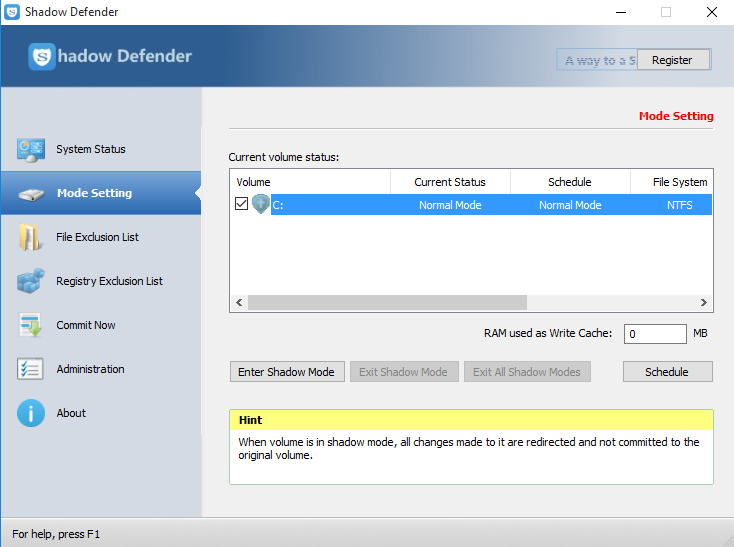Click the File System column header
The width and height of the screenshot is (734, 547).
[x=672, y=182]
